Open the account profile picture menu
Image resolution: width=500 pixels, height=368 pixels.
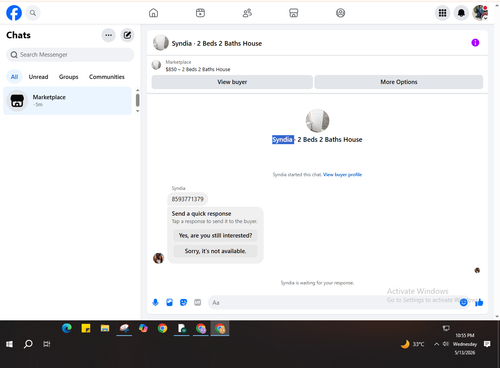point(480,13)
